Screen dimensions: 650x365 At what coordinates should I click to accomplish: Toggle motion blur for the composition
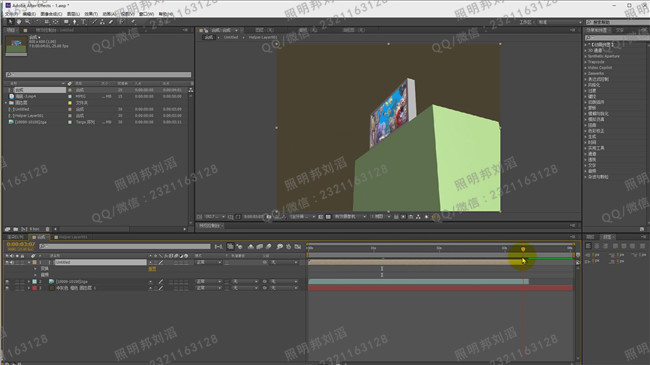point(269,246)
